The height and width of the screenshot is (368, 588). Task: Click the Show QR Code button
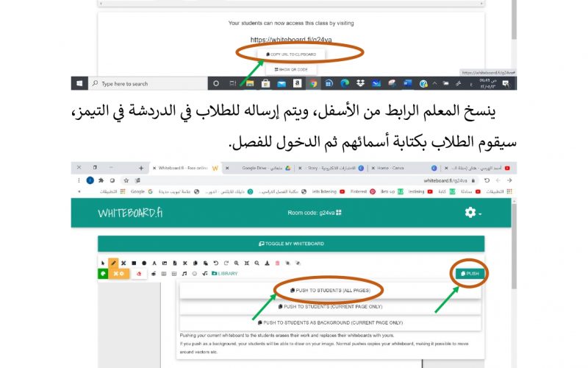pyautogui.click(x=291, y=69)
